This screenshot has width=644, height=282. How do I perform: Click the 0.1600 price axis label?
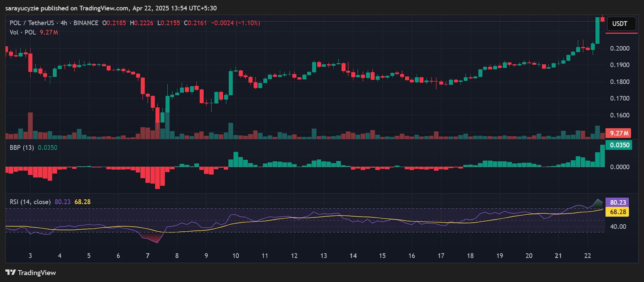pos(619,115)
